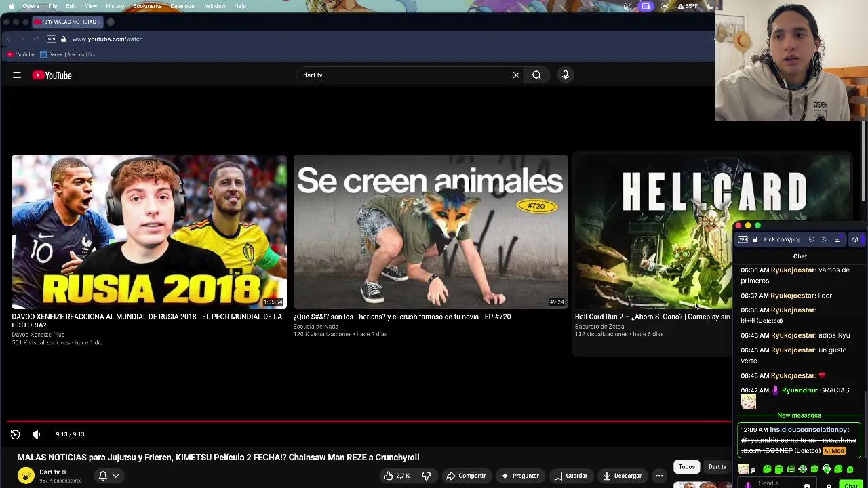The image size is (868, 488).
Task: Open a new Opera tab with plus
Action: [x=111, y=22]
